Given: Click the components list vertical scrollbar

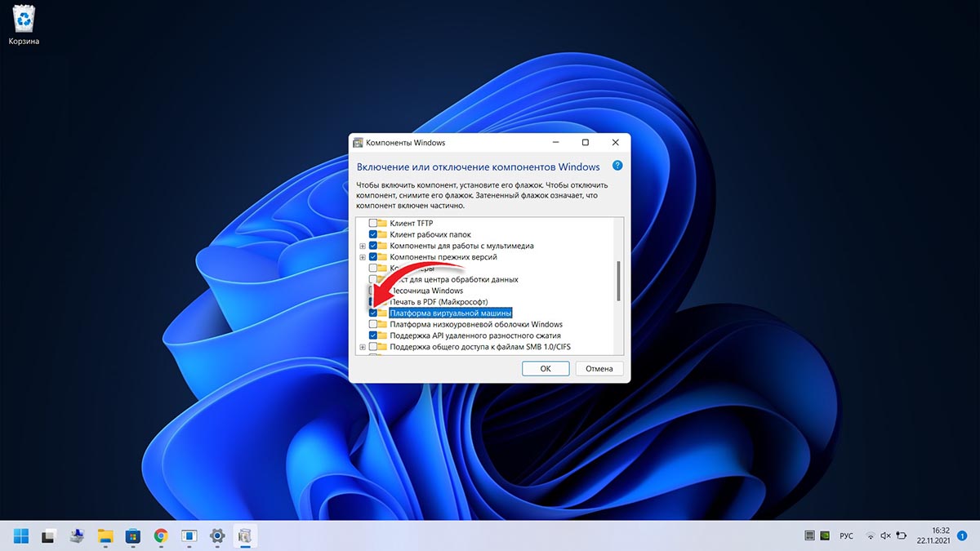Looking at the screenshot, I should point(618,282).
